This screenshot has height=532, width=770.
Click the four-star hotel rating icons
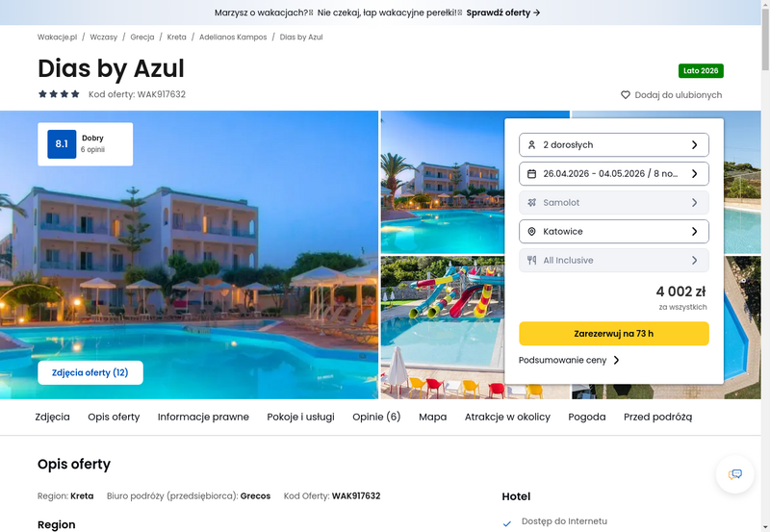59,94
